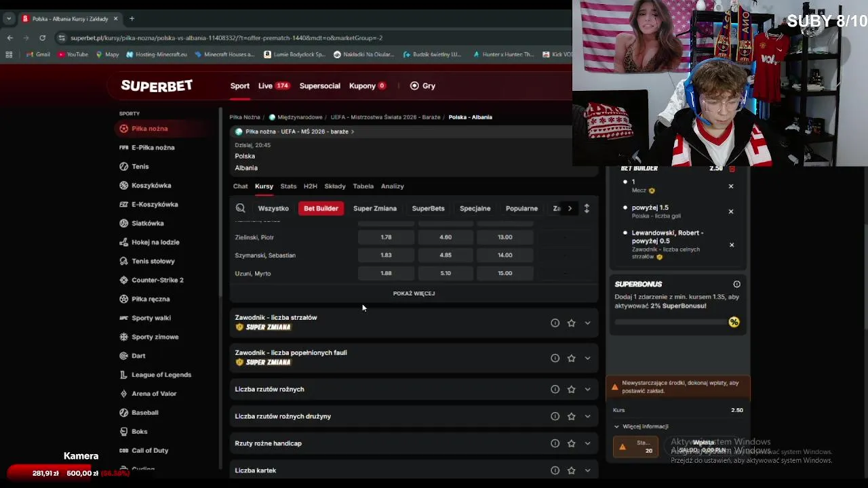The width and height of the screenshot is (868, 488).
Task: Open Tenis stołowy category
Action: point(147,261)
